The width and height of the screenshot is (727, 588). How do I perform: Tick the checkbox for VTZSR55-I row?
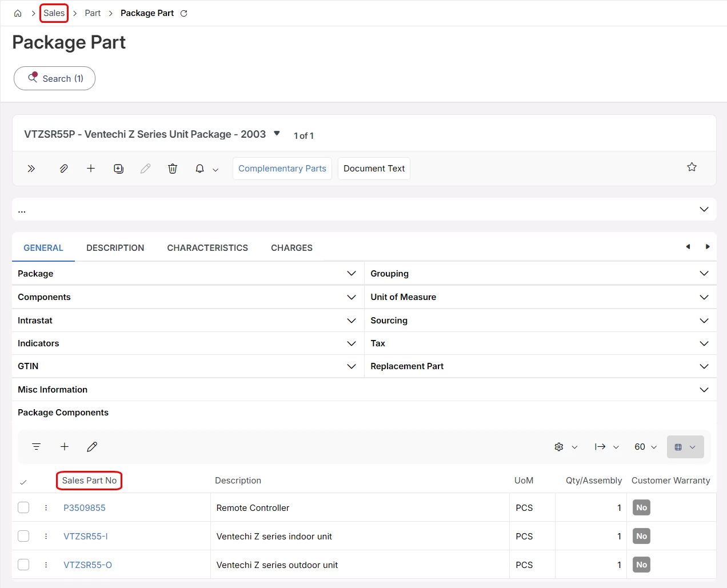pos(23,536)
